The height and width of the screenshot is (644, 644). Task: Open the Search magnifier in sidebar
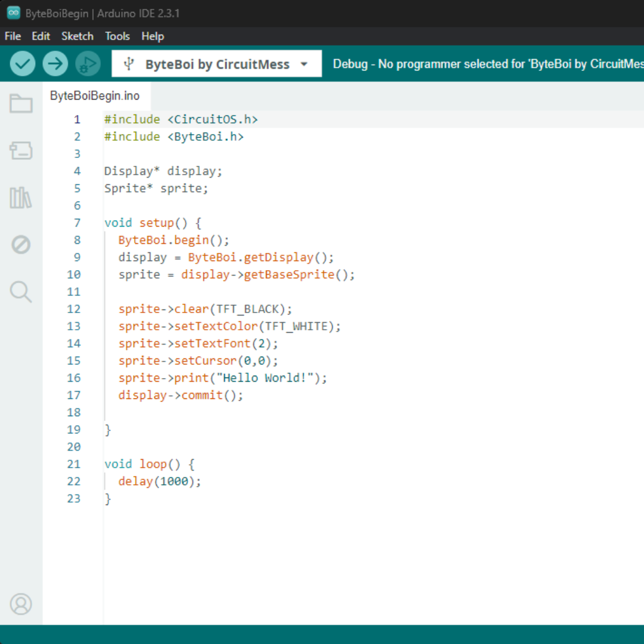pos(21,292)
